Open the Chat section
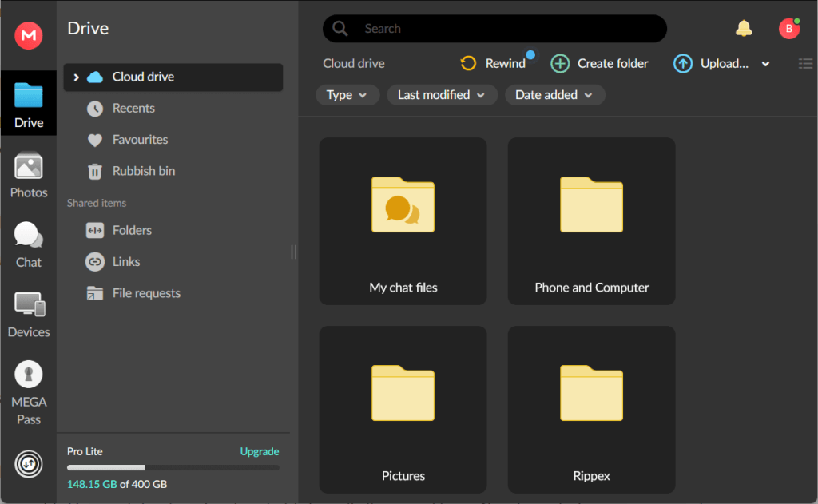Image resolution: width=818 pixels, height=504 pixels. point(29,244)
